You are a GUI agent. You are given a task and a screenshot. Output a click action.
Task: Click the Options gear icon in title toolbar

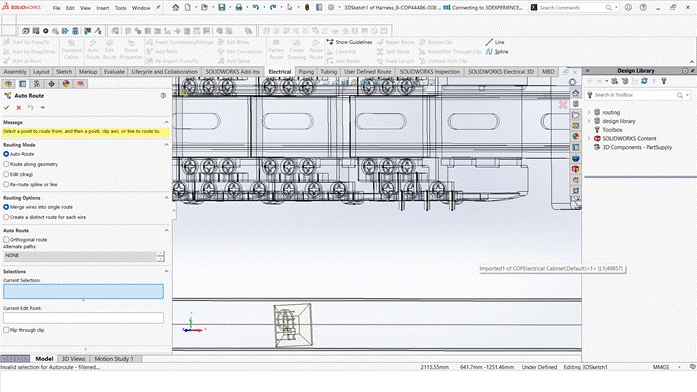pos(331,8)
